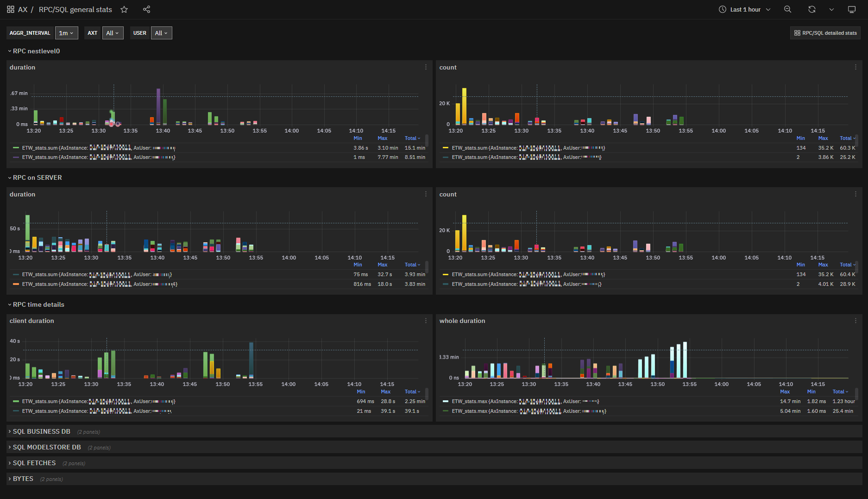Switch to kiosk TV display mode
Viewport: 868px width, 499px height.
(x=851, y=9)
